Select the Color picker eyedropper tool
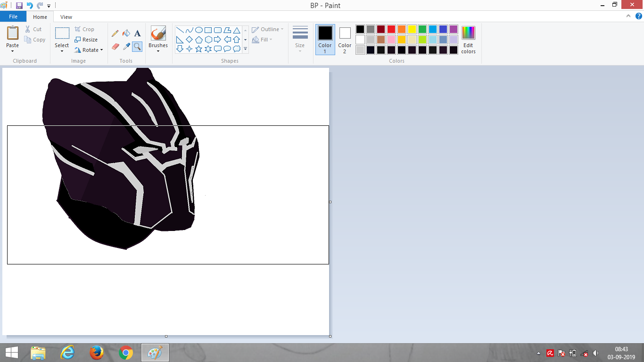The image size is (644, 362). click(x=126, y=46)
